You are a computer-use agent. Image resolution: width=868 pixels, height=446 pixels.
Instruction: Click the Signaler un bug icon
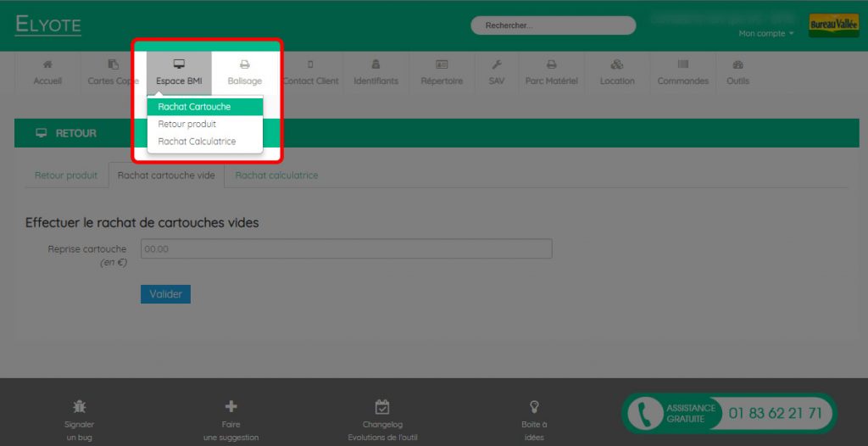[x=79, y=407]
